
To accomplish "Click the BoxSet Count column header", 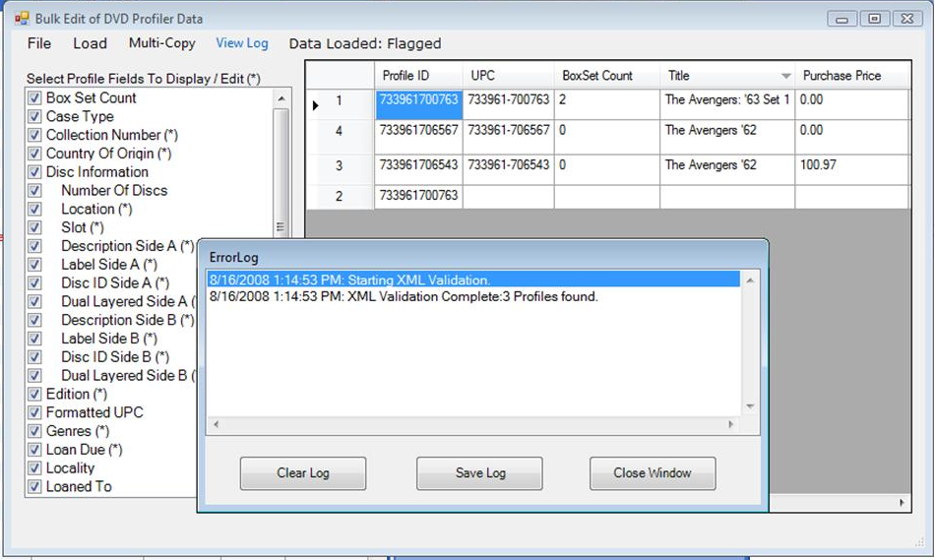I will coord(607,75).
